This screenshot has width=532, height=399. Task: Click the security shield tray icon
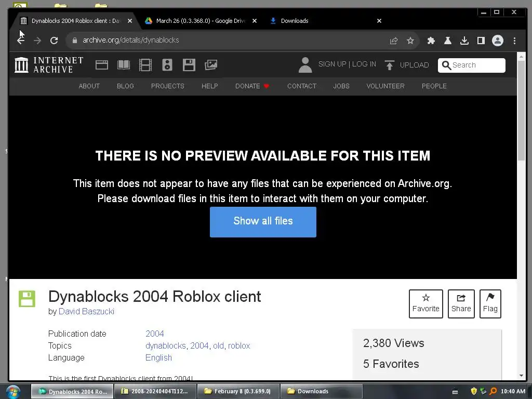click(x=474, y=391)
